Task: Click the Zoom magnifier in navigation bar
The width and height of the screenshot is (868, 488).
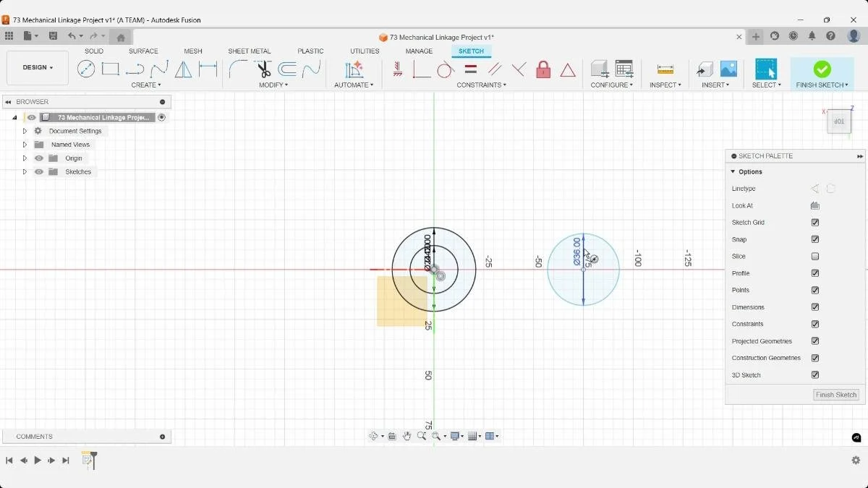Action: tap(421, 436)
